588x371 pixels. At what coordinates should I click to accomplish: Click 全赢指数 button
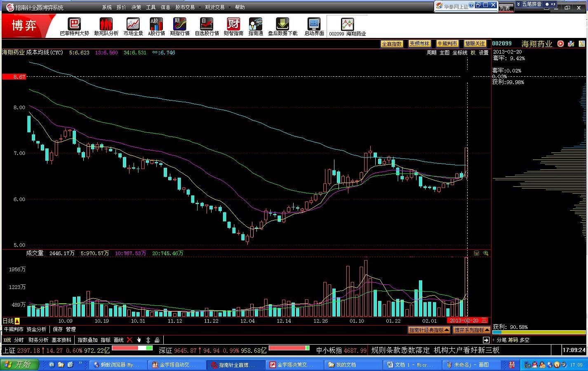[x=392, y=44]
